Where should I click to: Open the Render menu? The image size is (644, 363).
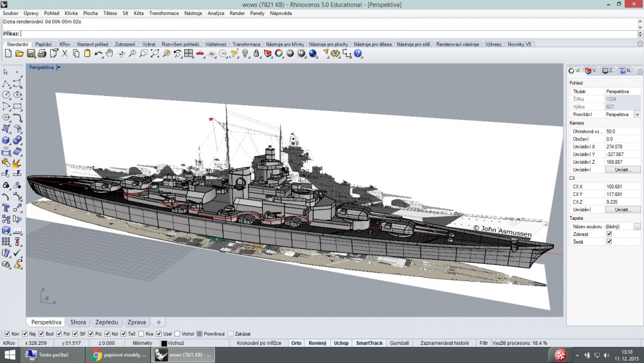(237, 13)
